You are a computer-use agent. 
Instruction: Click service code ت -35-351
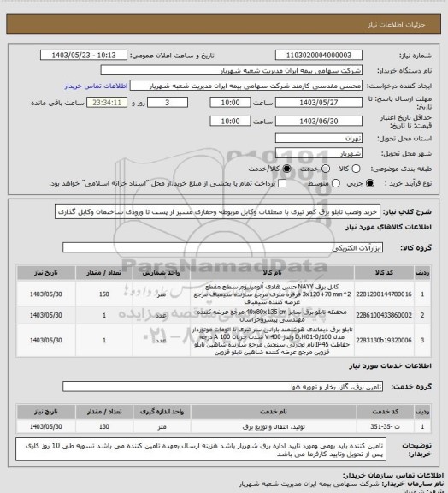386,426
